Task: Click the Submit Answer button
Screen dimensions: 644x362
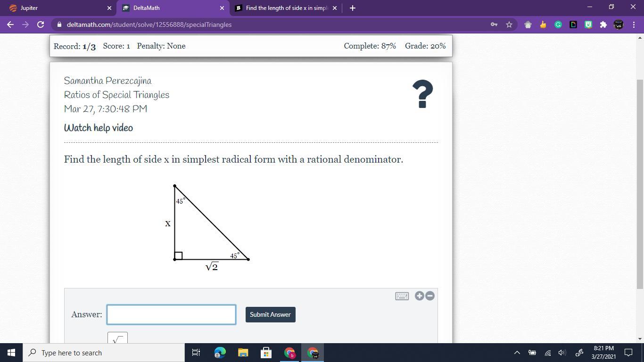Action: [x=270, y=314]
